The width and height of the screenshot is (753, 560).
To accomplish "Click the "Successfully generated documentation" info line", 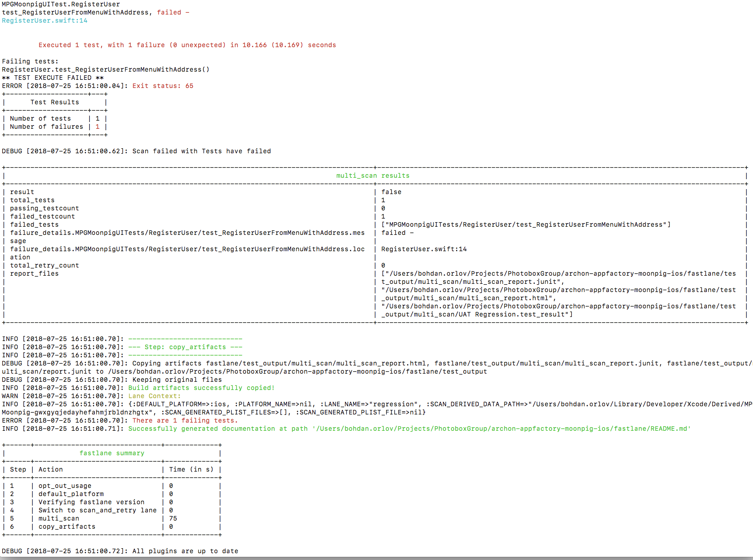I will [x=410, y=429].
